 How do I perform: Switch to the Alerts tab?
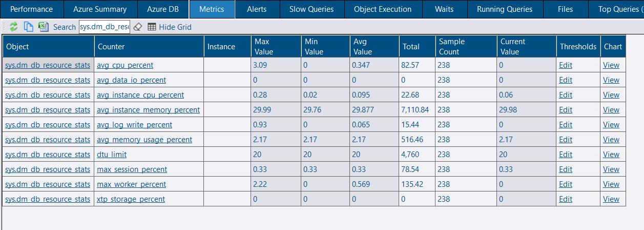point(257,9)
